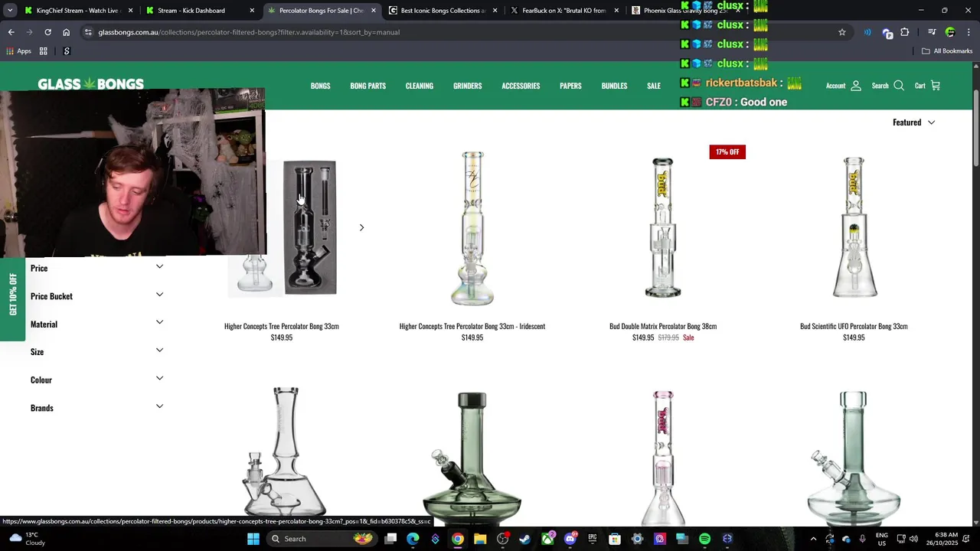This screenshot has height=551, width=980.
Task: Open the Apps bookmark shortcut
Action: click(18, 51)
